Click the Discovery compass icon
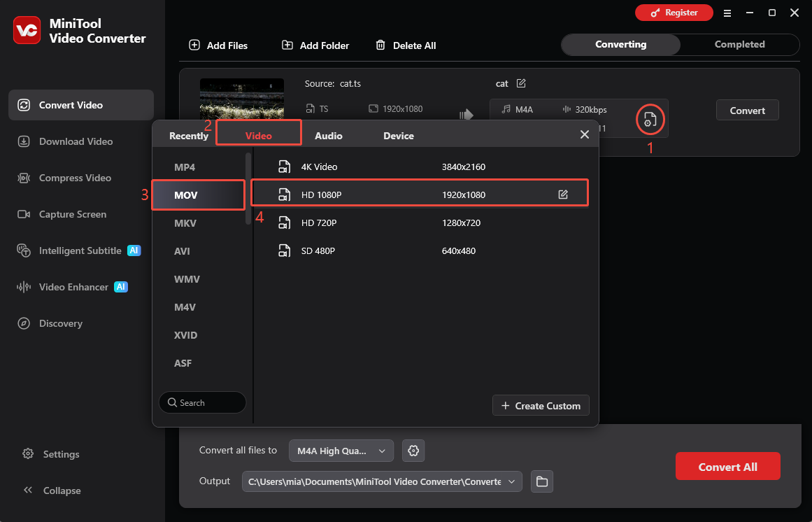 pyautogui.click(x=24, y=323)
